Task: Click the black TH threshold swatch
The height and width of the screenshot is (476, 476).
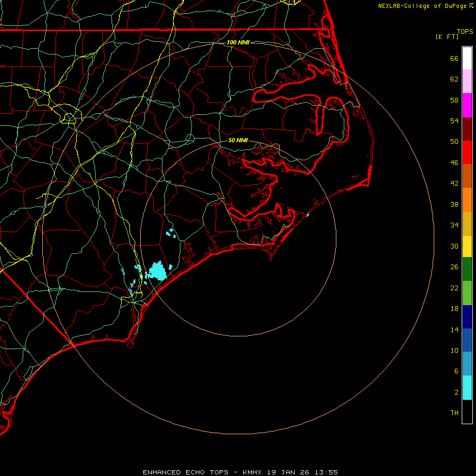Action: coord(467,411)
